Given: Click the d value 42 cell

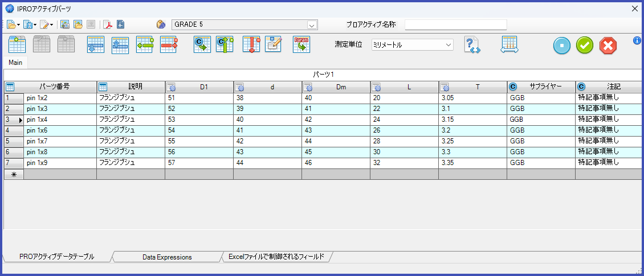Looking at the screenshot, I should tap(267, 142).
